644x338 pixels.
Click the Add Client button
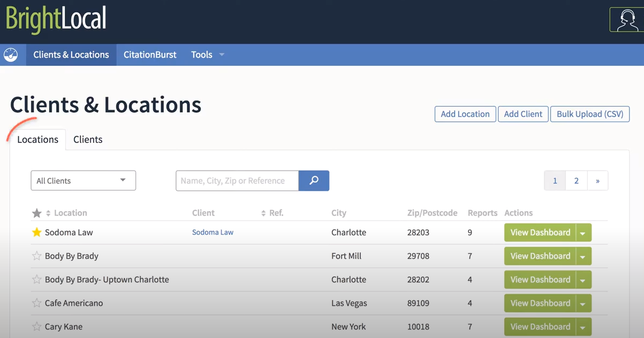tap(523, 114)
